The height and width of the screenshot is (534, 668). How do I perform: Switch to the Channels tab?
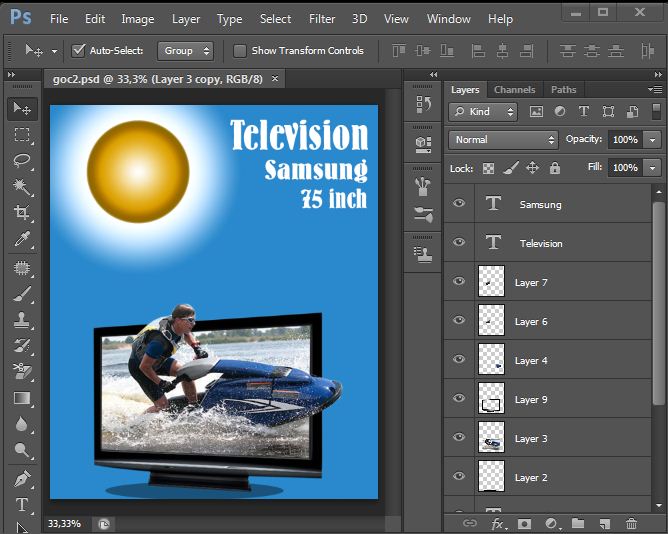[x=514, y=90]
